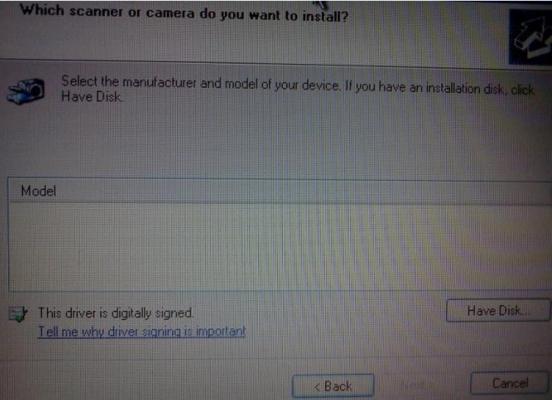Viewport: 552px width, 400px height.
Task: Click the word 'Model' above the list
Action: [38, 191]
